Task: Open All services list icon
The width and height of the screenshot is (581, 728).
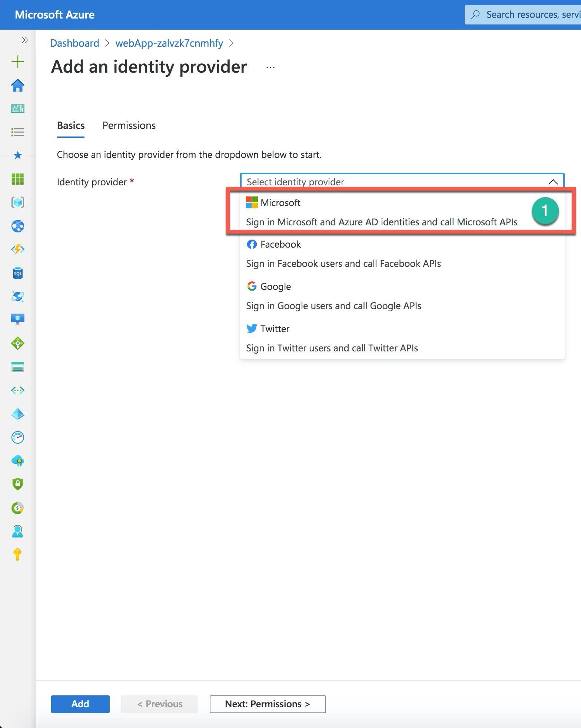Action: coord(18,132)
